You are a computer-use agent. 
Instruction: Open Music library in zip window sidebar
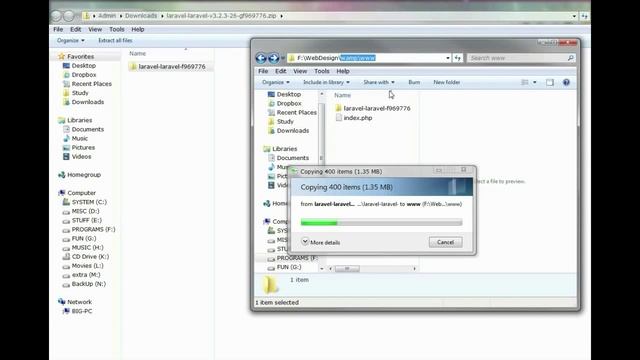coord(75,138)
